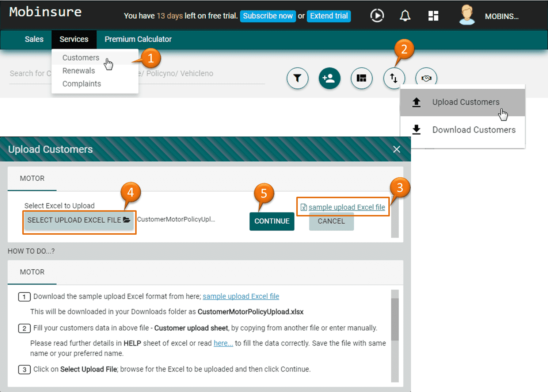Screen dimensions: 548x392
Task: Select Customers from Services dropdown
Action: click(x=81, y=58)
